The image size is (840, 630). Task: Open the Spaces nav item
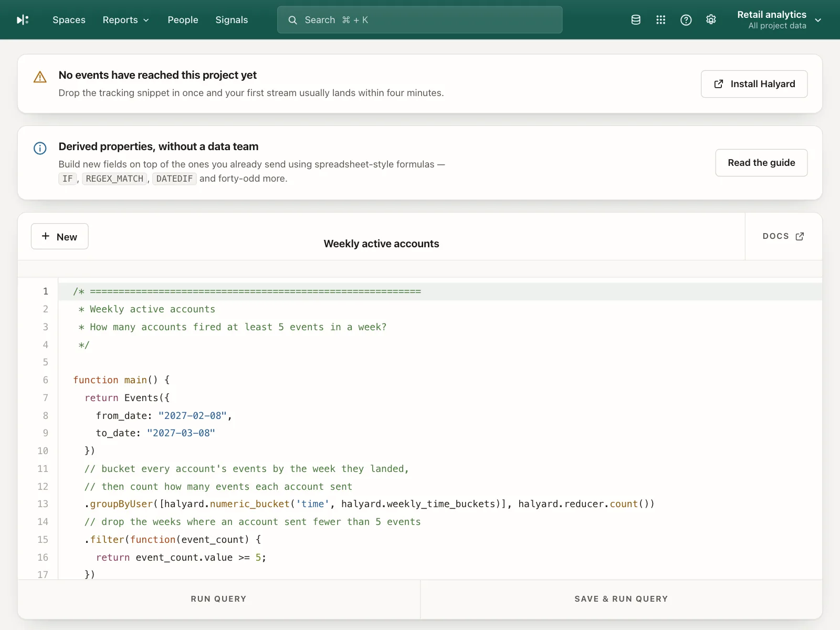click(69, 20)
